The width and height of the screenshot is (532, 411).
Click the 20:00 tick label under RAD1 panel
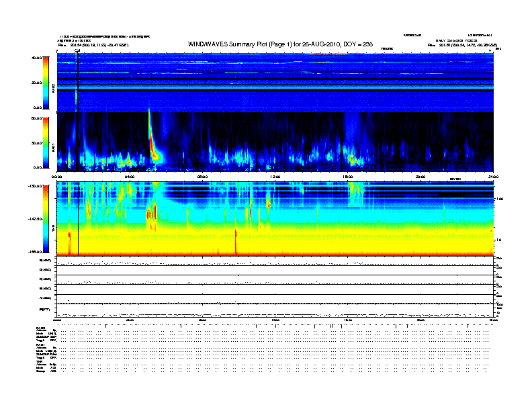pyautogui.click(x=420, y=177)
